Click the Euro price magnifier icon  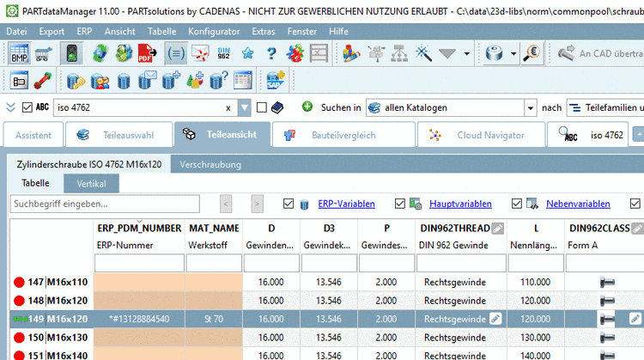pyautogui.click(x=533, y=53)
